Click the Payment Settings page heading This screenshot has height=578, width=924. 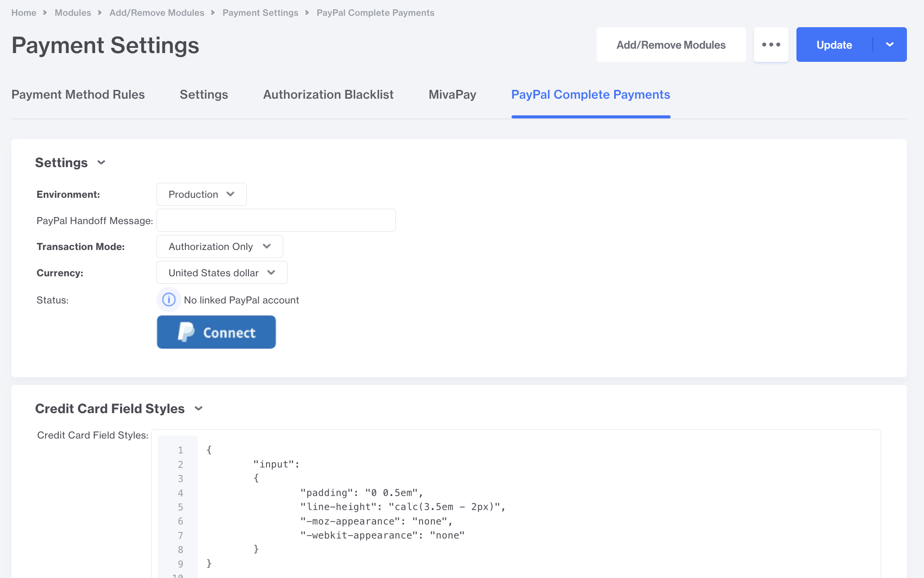[x=105, y=45]
